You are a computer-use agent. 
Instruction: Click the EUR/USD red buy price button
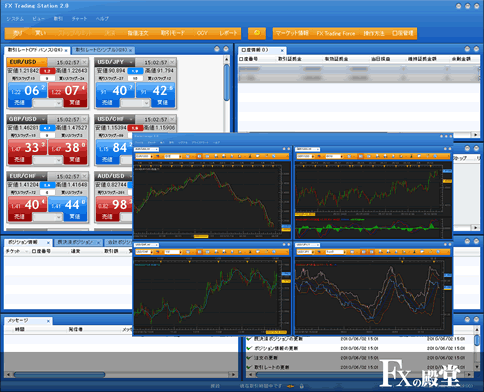[x=68, y=94]
